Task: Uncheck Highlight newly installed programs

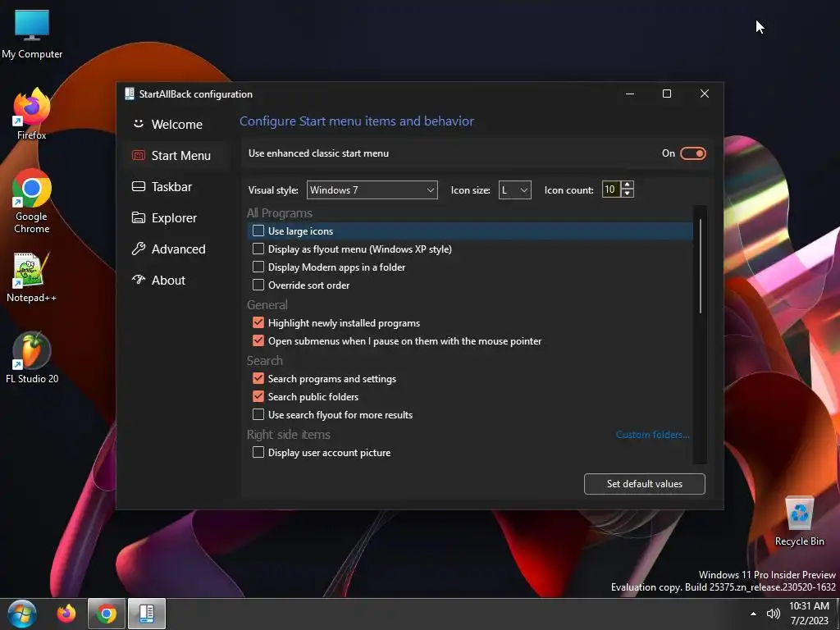Action: click(x=258, y=322)
